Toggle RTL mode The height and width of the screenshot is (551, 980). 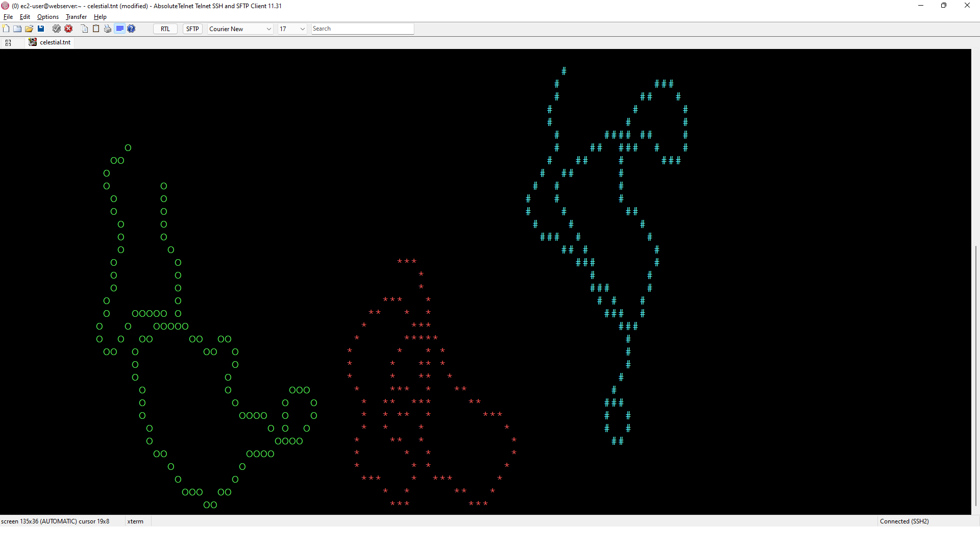[x=165, y=29]
